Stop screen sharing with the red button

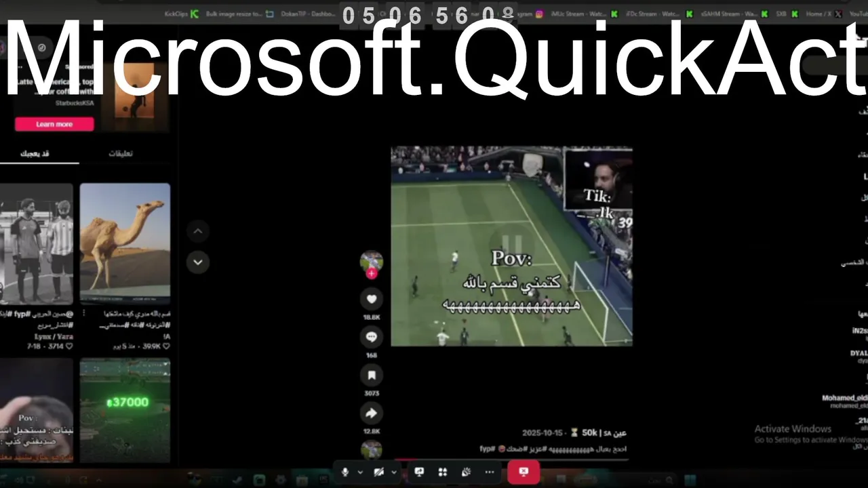tap(524, 472)
